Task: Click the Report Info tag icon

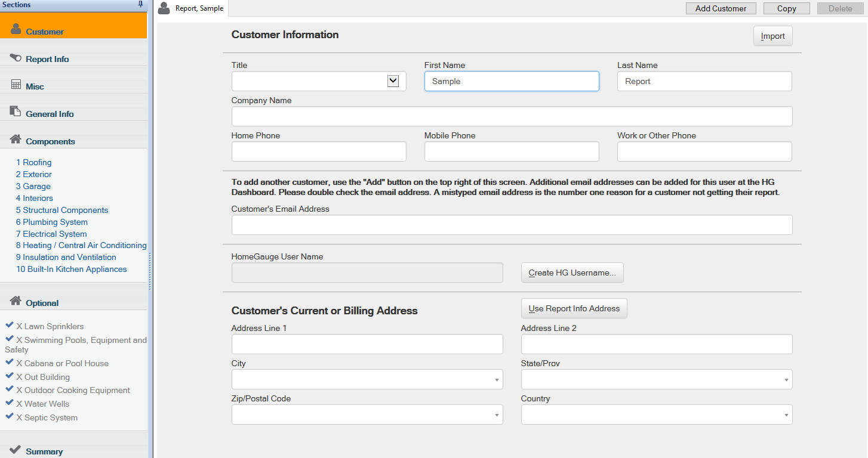Action: coord(16,58)
